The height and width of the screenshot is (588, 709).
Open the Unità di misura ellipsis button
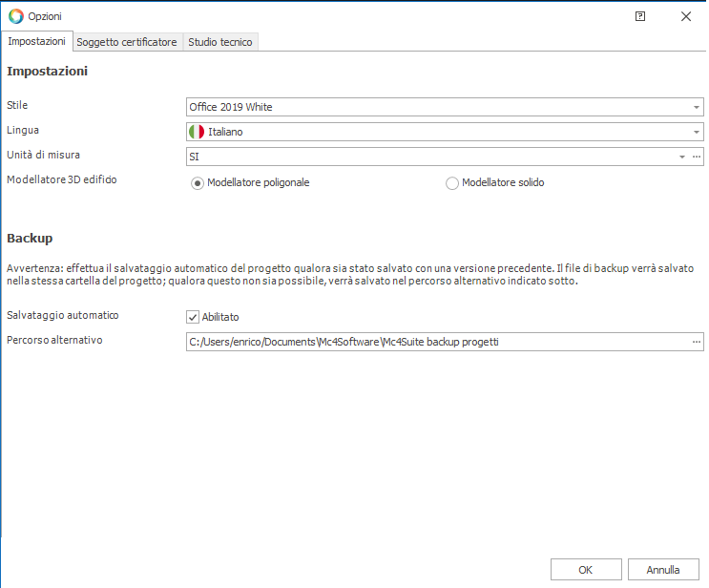[x=697, y=157]
